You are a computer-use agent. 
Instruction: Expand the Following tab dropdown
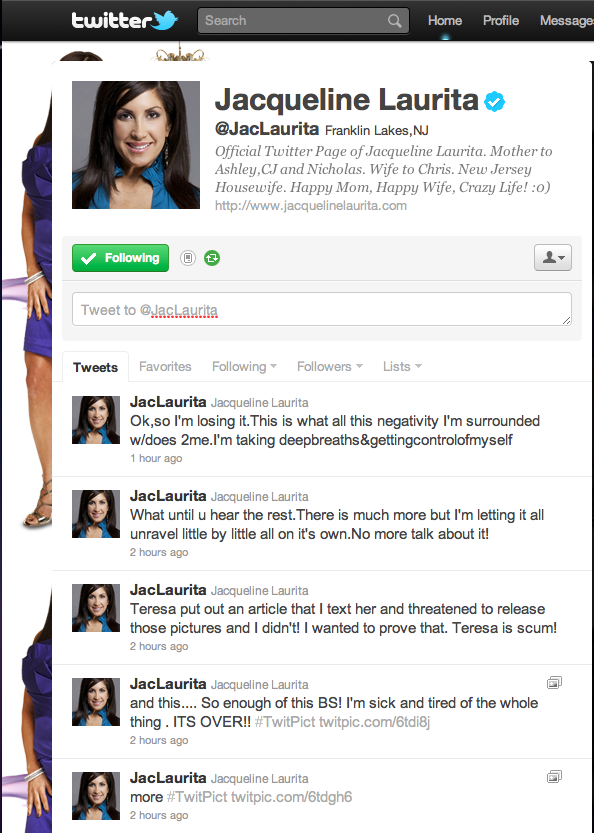[244, 367]
